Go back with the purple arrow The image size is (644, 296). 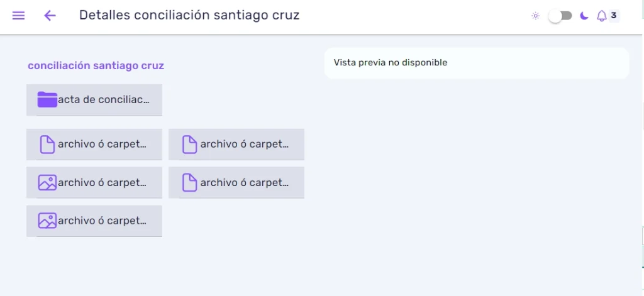tap(50, 16)
